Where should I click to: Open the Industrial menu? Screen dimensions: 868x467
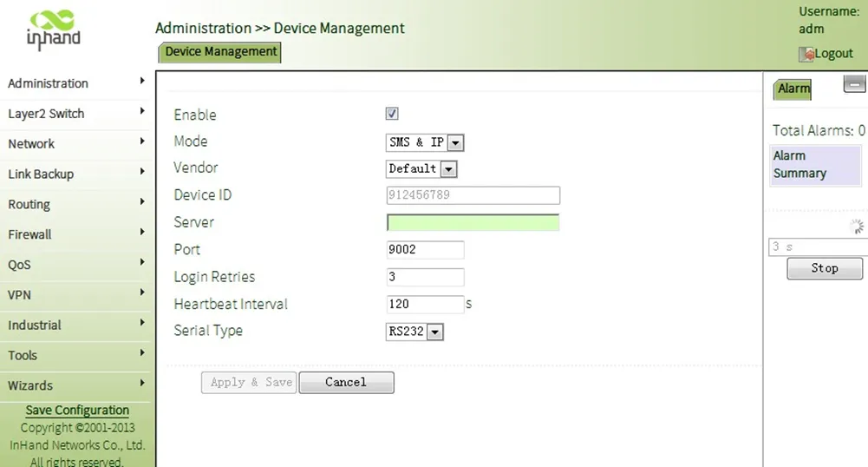75,326
